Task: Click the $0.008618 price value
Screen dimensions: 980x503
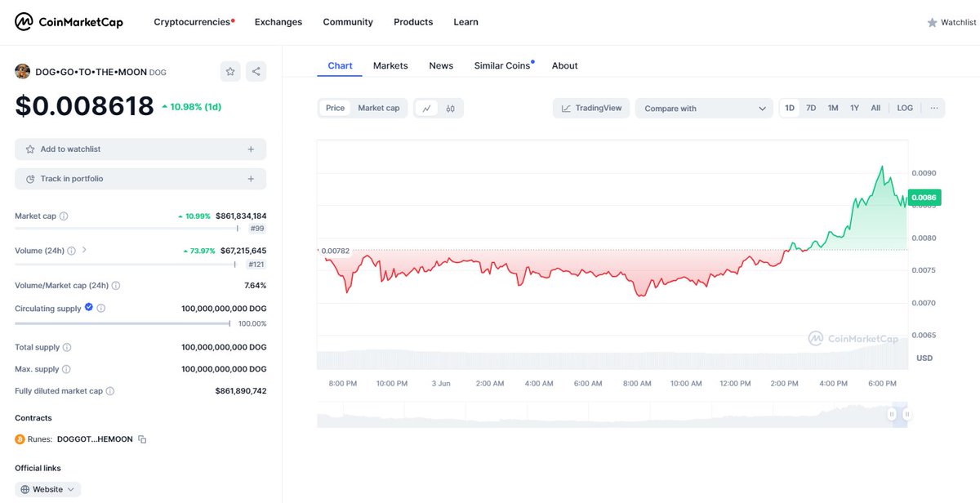Action: (x=84, y=105)
